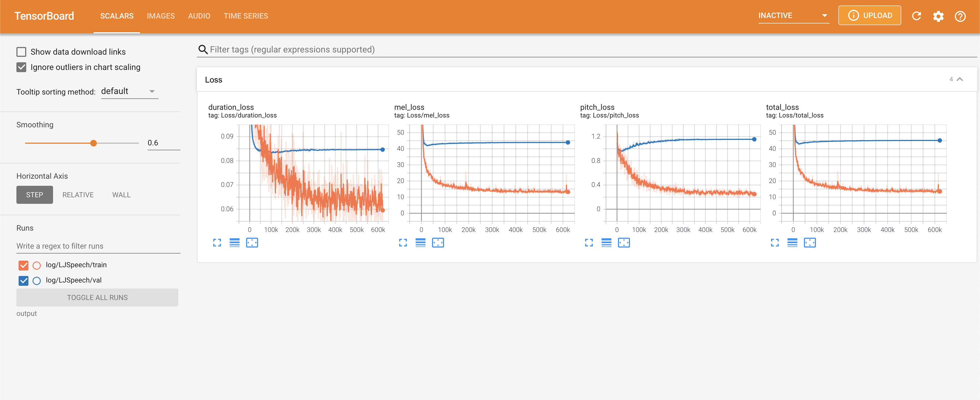Switch to the IMAGES tab
Viewport: 980px width, 400px height.
pos(161,16)
